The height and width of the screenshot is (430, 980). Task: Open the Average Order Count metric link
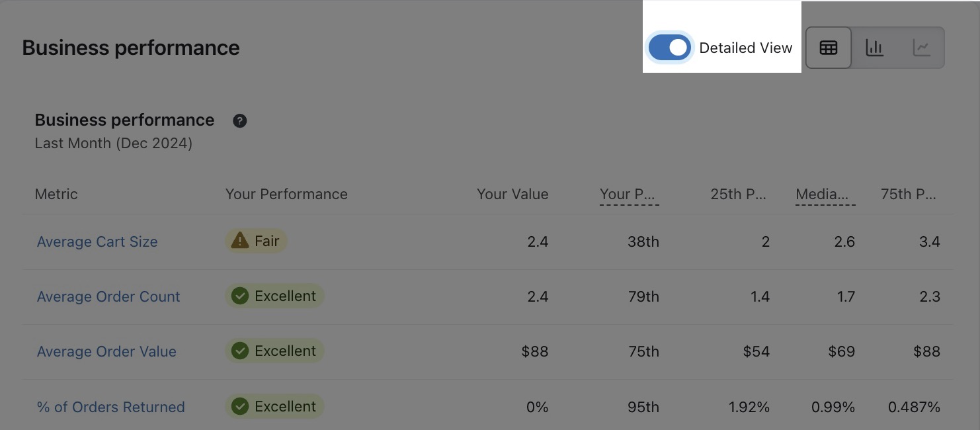coord(108,296)
